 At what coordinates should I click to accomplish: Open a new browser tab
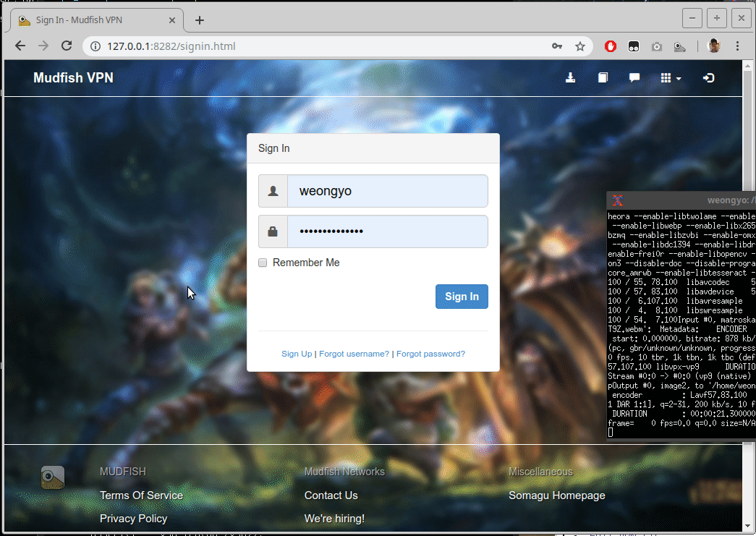(200, 20)
